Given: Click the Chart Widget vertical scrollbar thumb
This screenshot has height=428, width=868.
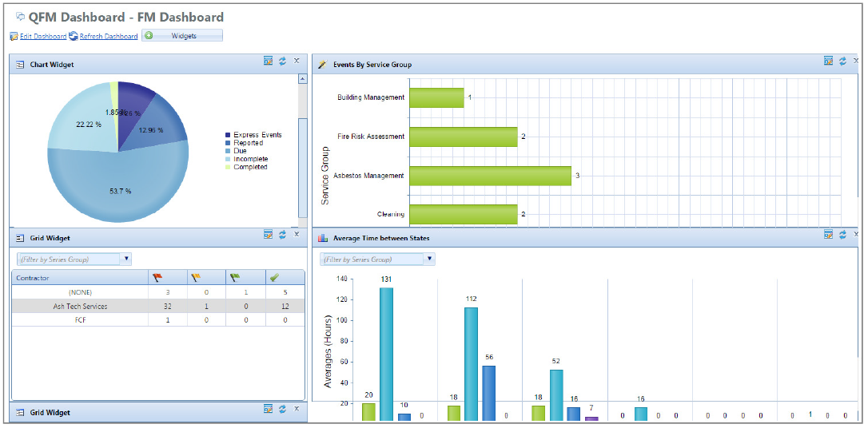Looking at the screenshot, I should click(x=302, y=168).
